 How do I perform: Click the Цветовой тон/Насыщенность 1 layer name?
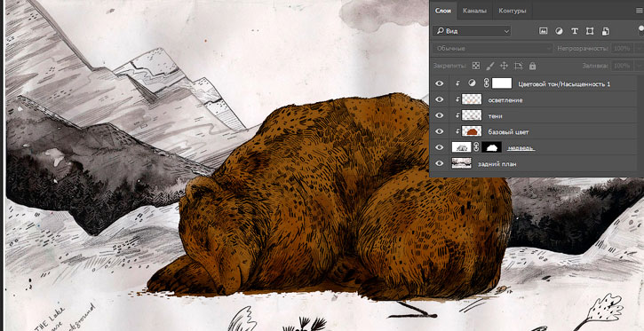tap(564, 84)
